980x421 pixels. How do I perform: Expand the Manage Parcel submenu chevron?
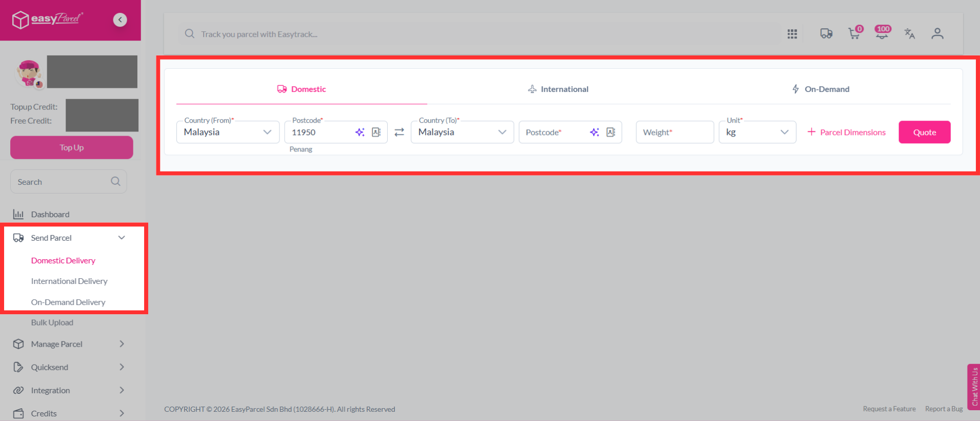[x=122, y=344]
